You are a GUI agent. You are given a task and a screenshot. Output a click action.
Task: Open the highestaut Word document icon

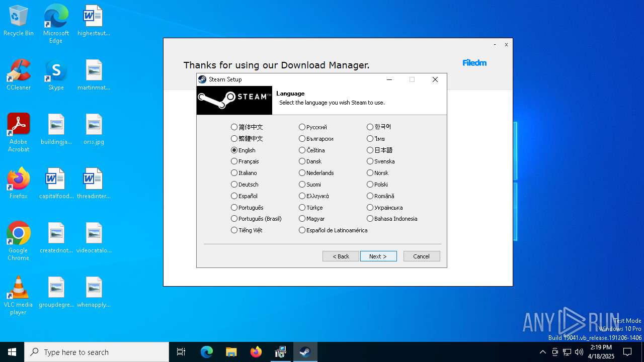click(94, 21)
